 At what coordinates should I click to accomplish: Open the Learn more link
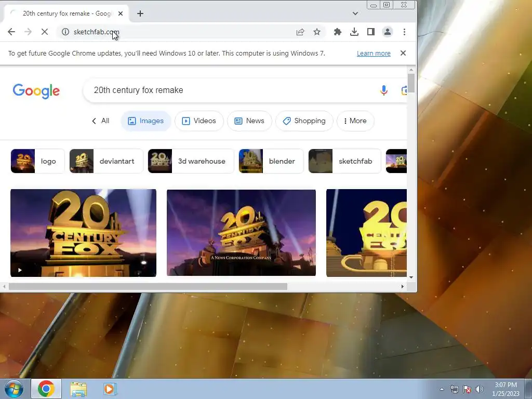pos(374,54)
